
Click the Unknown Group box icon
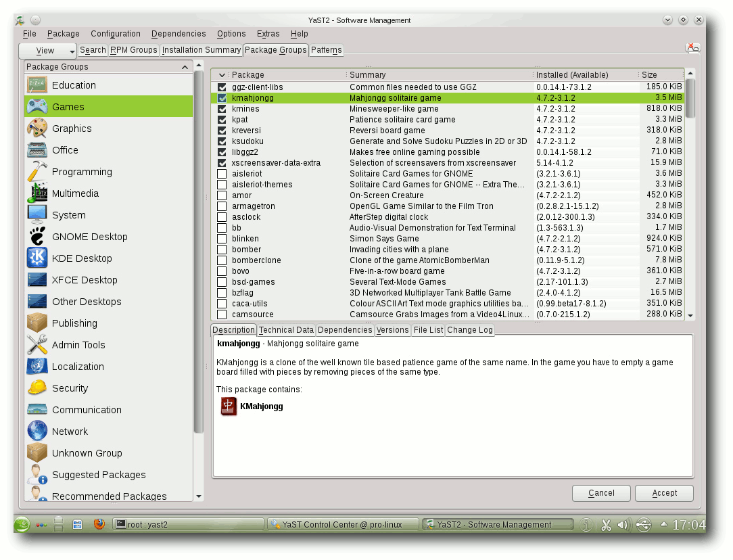[x=37, y=453]
